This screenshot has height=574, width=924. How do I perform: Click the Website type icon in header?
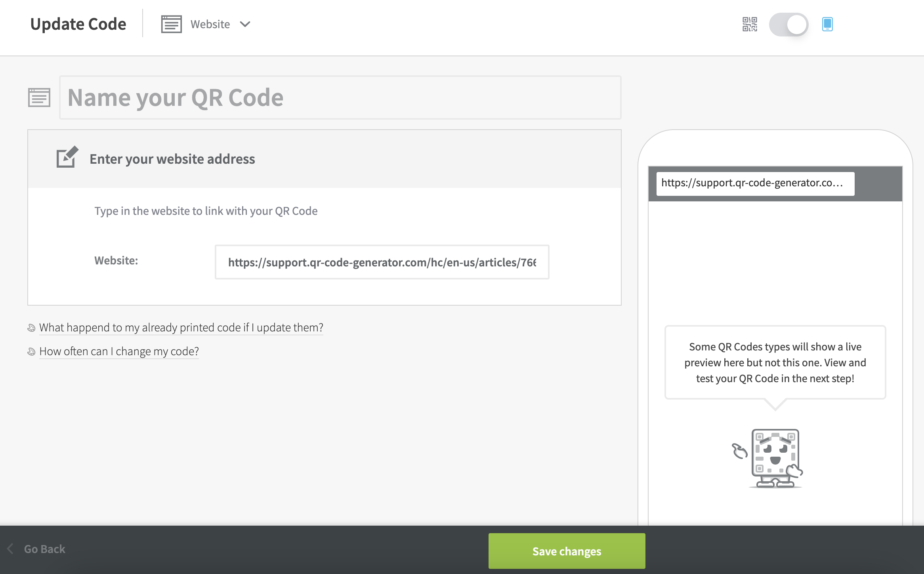click(172, 24)
